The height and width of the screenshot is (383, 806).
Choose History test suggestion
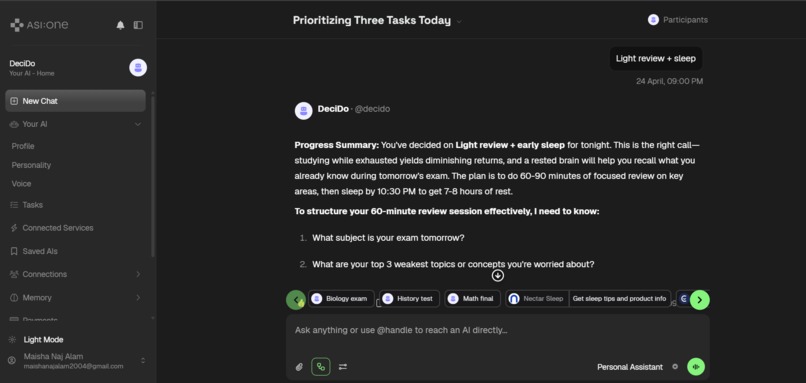point(410,299)
